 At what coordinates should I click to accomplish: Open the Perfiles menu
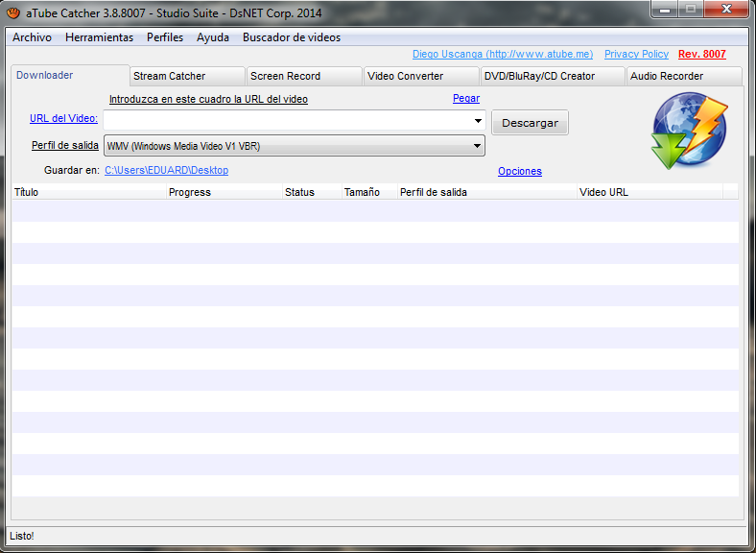click(x=165, y=37)
